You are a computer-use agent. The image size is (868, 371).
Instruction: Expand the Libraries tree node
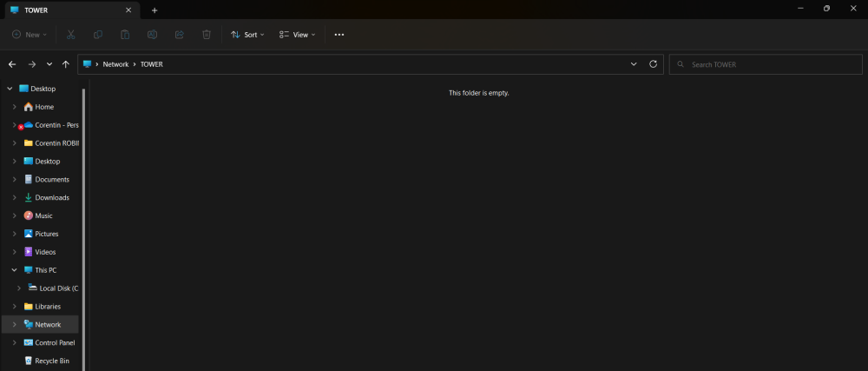15,306
